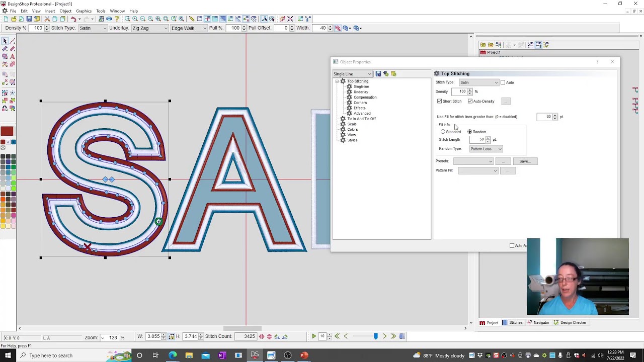Click the ellipsis button next to Pattern Fill
This screenshot has width=644, height=362.
click(508, 171)
